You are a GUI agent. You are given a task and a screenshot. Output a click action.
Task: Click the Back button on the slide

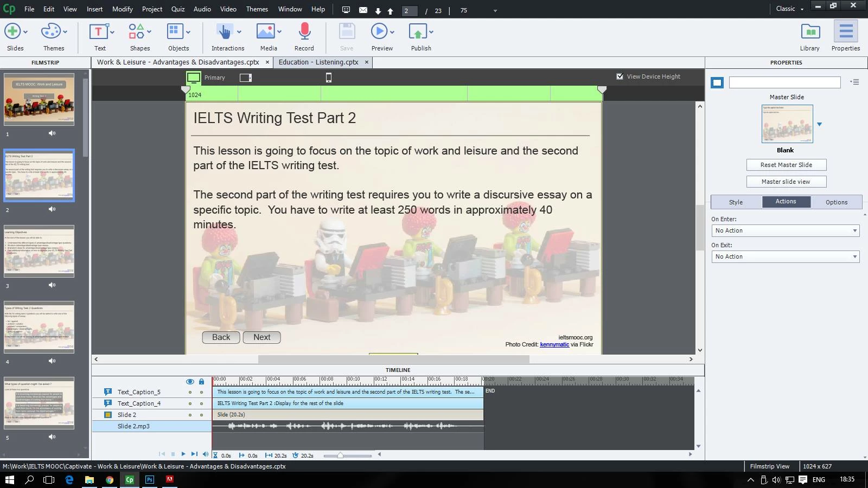tap(221, 337)
